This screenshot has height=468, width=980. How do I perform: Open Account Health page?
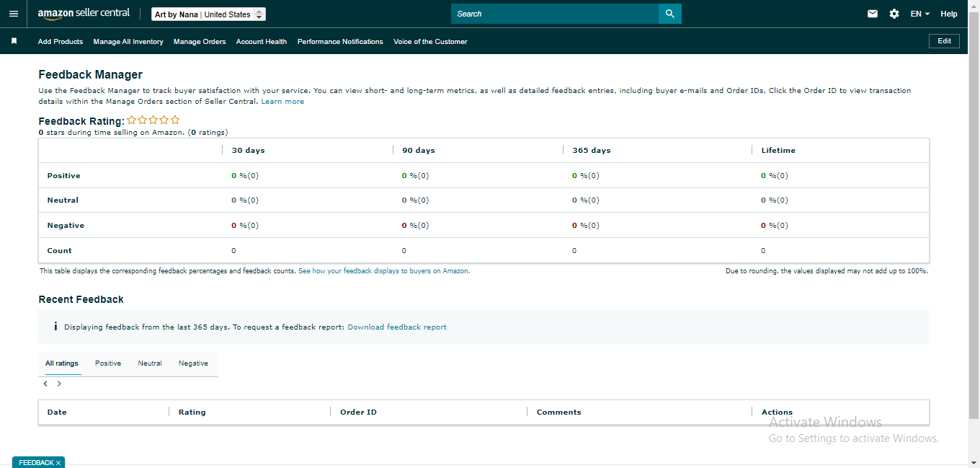pyautogui.click(x=262, y=42)
